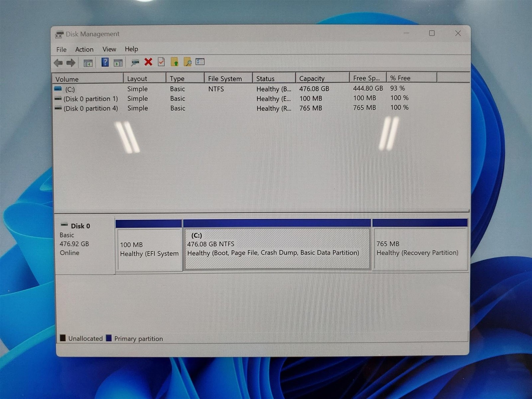Sort by the File System column header

pyautogui.click(x=228, y=78)
